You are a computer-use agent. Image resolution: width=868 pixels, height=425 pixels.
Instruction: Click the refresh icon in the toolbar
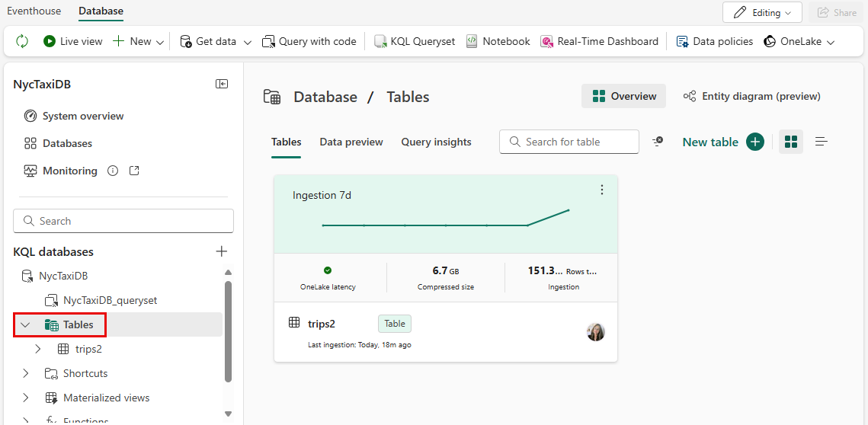point(21,41)
